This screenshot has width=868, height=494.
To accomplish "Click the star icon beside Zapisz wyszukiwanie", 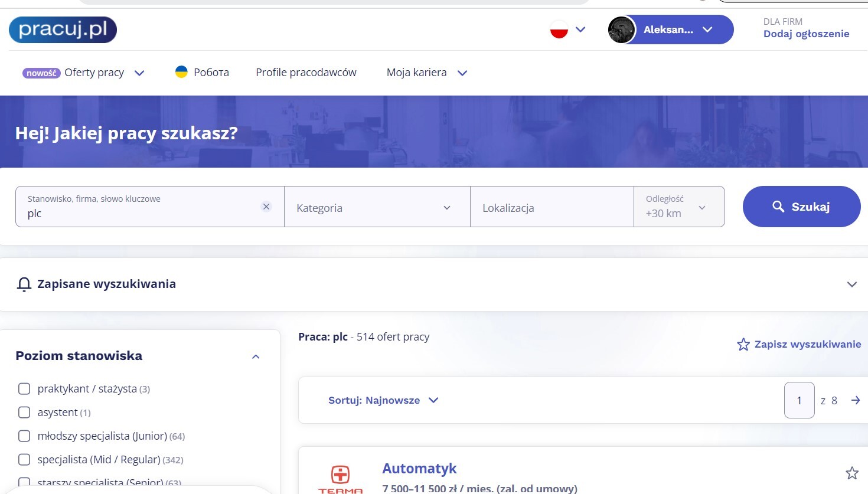I will [x=743, y=344].
